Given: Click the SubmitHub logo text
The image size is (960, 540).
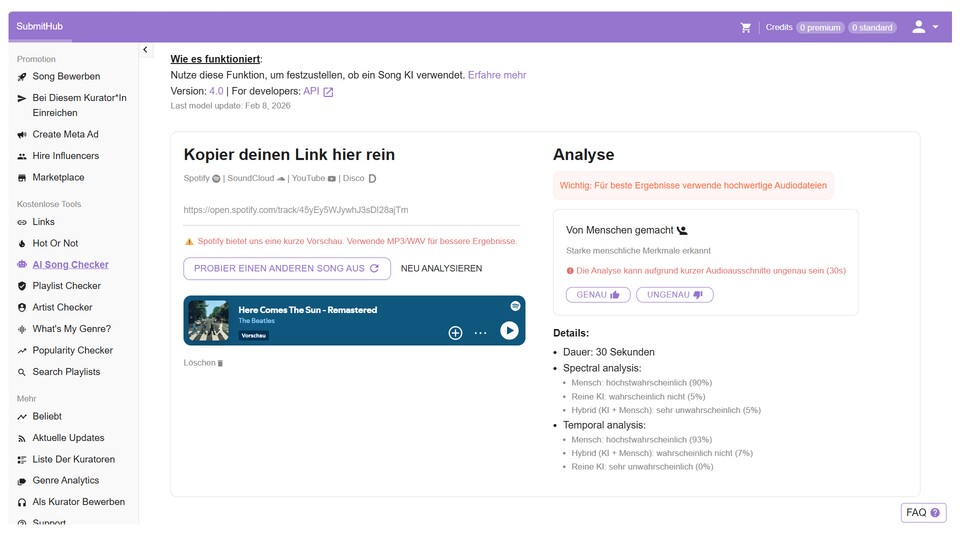Looking at the screenshot, I should (39, 26).
